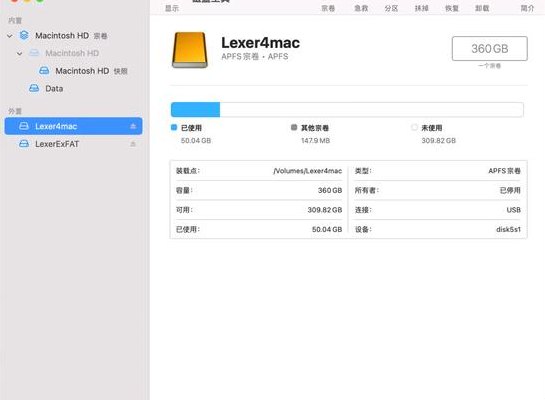The height and width of the screenshot is (400, 545).
Task: Click the 恢复 Restore toolbar button
Action: pos(452,8)
